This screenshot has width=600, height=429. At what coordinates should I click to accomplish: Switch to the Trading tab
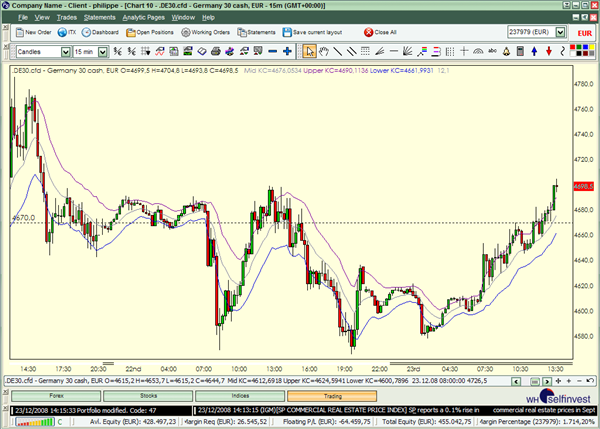pyautogui.click(x=332, y=396)
